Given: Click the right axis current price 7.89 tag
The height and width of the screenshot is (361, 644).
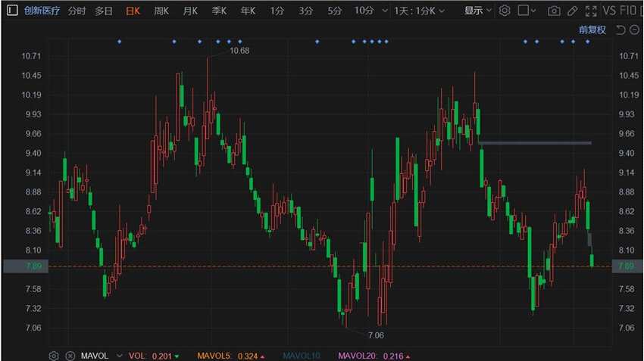Looking at the screenshot, I should point(627,266).
